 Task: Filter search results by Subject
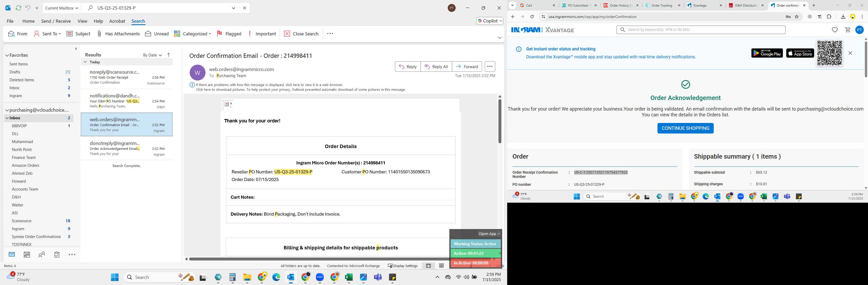point(78,34)
